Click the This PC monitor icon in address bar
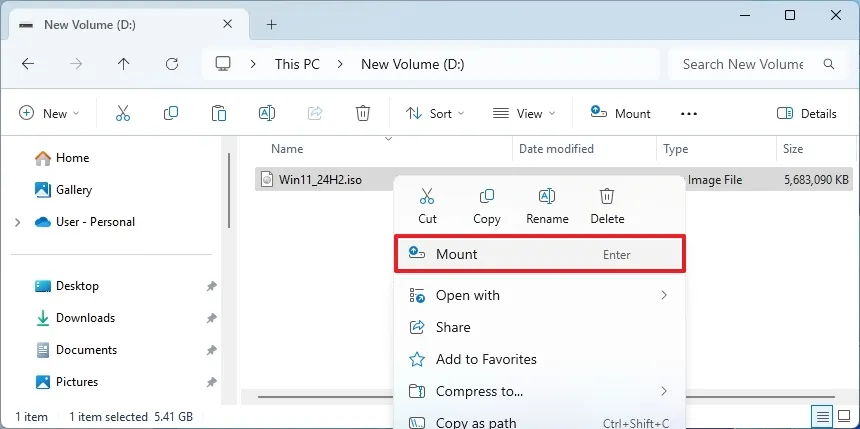Screen dimensions: 860x429 click(x=223, y=64)
